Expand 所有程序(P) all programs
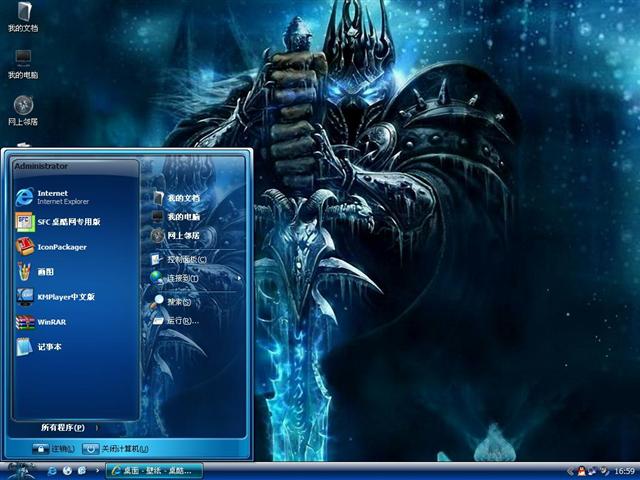The height and width of the screenshot is (480, 640). (x=69, y=428)
